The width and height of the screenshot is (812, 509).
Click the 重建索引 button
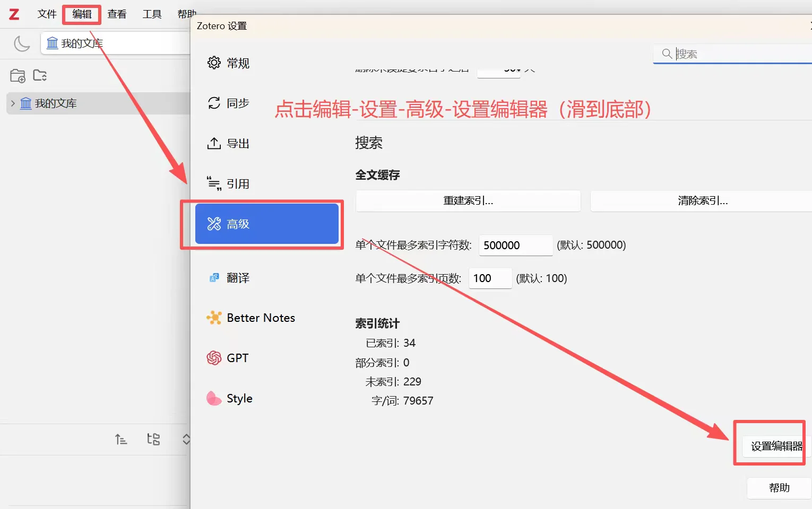click(x=468, y=201)
